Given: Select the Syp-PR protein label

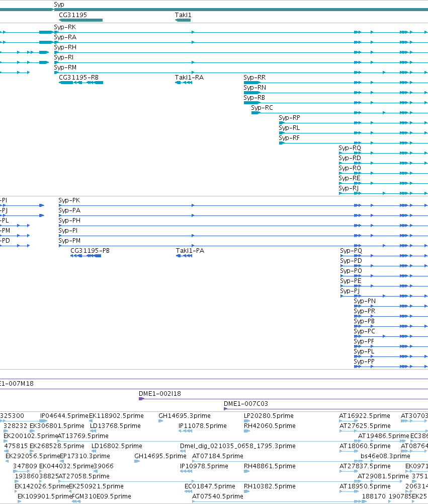Looking at the screenshot, I should (x=365, y=311).
